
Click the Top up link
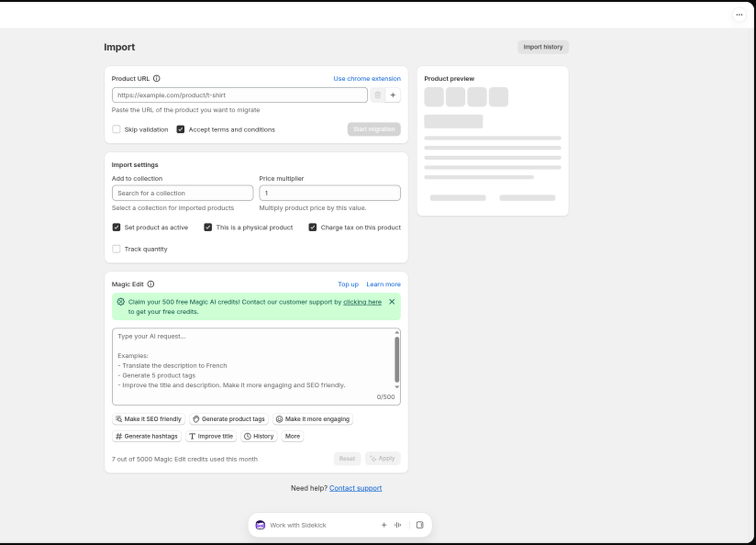click(348, 284)
